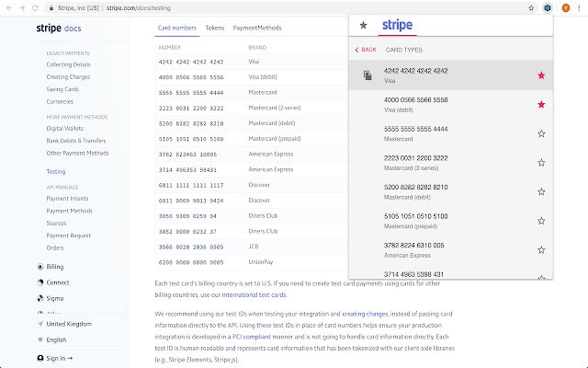Copy the 4242 4242 4242 4242 card number
The height and width of the screenshot is (368, 588).
367,75
